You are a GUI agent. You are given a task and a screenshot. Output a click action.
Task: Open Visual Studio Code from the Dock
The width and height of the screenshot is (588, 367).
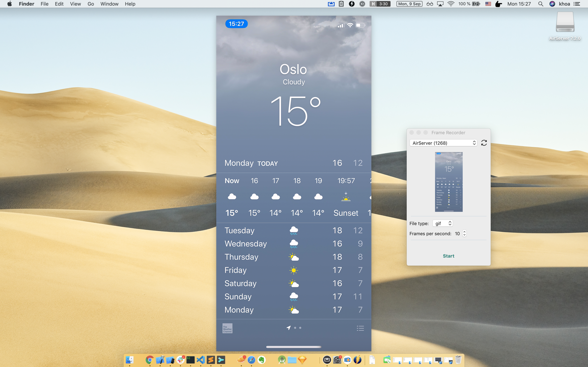[201, 360]
